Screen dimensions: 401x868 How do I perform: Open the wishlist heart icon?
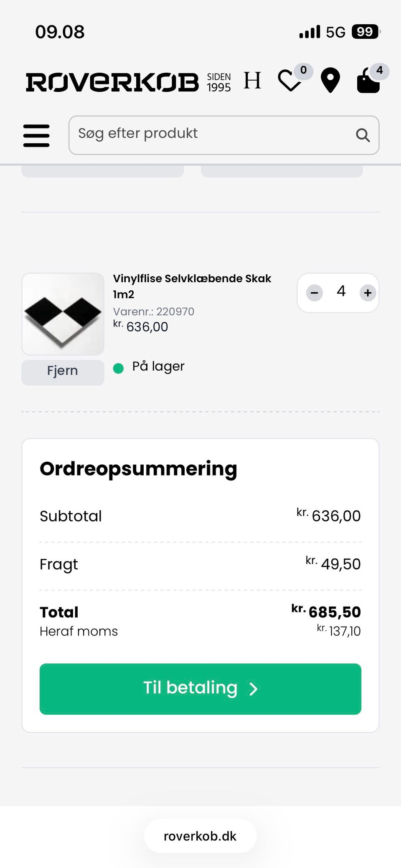(x=290, y=81)
